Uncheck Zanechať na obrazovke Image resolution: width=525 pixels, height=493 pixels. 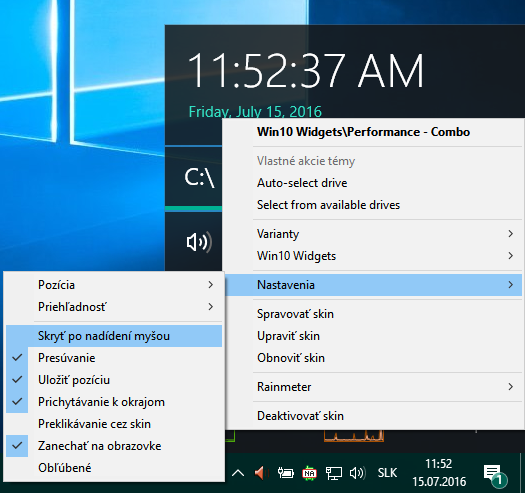114,446
